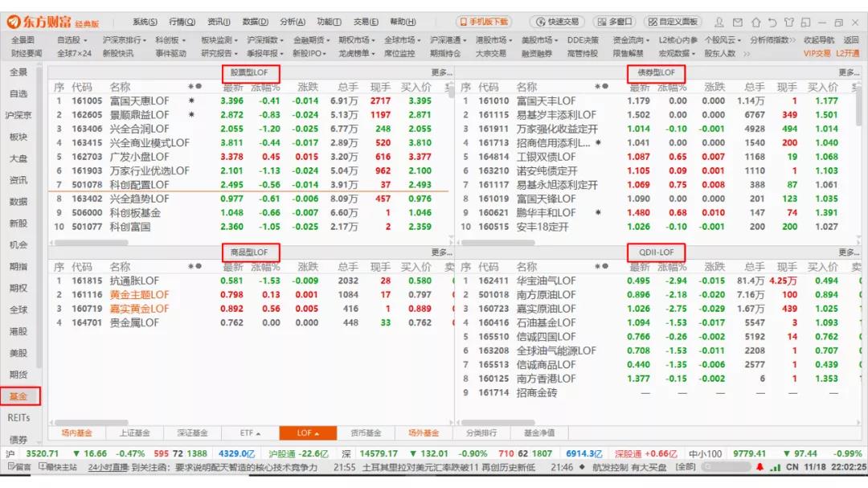
Task: Click the red bell alert icon
Action: tap(760, 467)
